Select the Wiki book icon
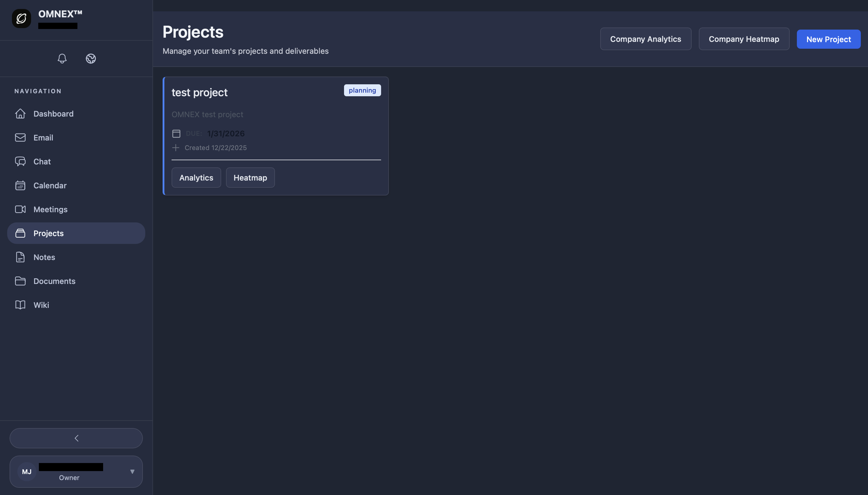 point(20,305)
